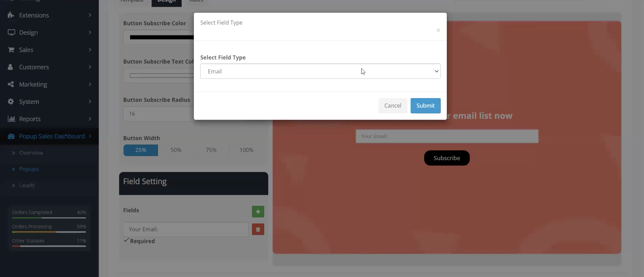This screenshot has width=644, height=277.
Task: Open the Overview submenu item
Action: pyautogui.click(x=31, y=153)
